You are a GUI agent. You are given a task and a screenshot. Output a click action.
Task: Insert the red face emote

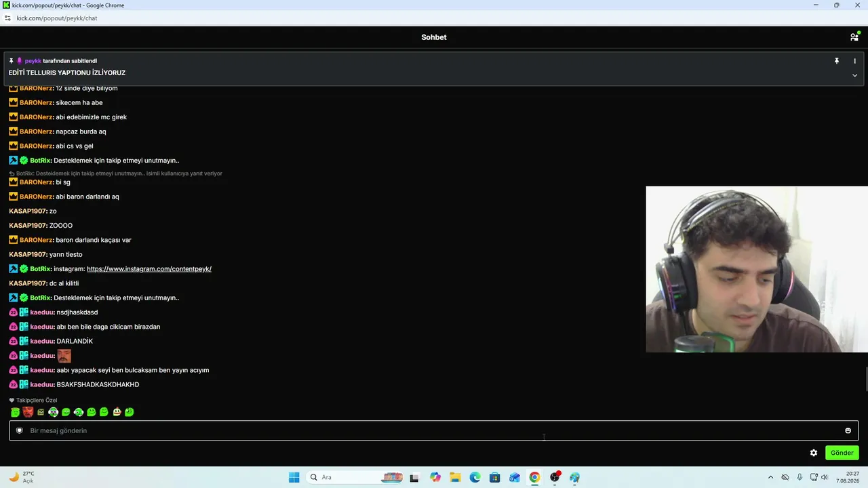coord(28,412)
